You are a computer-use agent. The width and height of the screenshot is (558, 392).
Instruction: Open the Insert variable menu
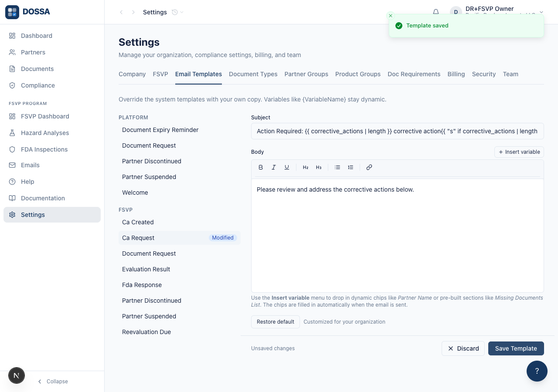(519, 152)
